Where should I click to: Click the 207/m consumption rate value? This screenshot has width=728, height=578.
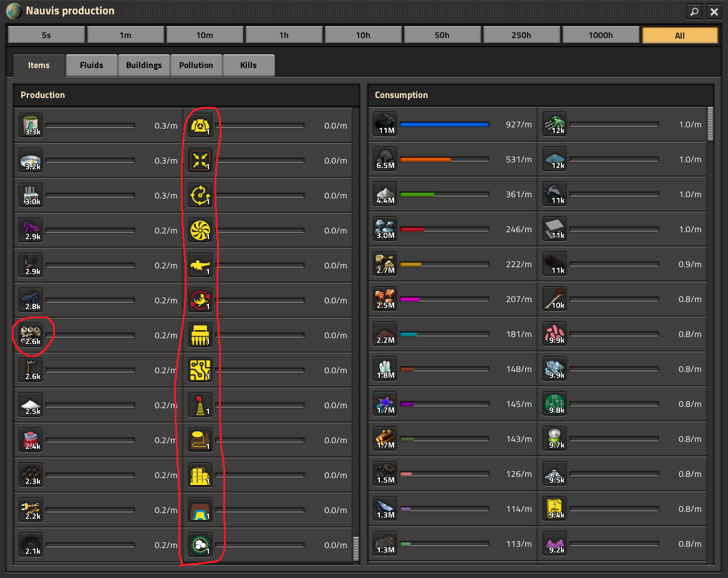[518, 299]
